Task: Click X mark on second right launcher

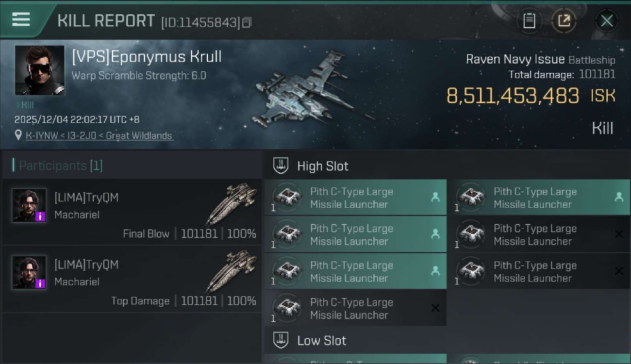Action: pos(619,234)
